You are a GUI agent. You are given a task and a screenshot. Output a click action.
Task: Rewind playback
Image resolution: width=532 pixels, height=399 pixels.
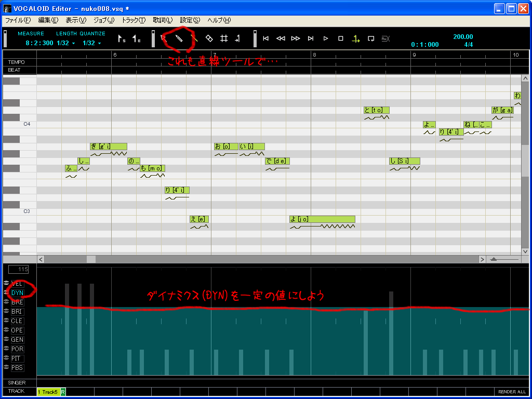tap(281, 38)
